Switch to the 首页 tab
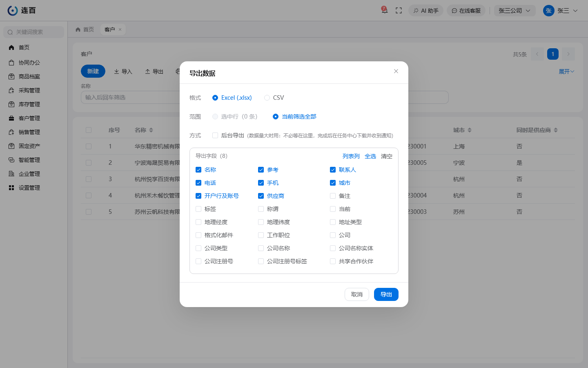588x368 pixels. tap(85, 29)
